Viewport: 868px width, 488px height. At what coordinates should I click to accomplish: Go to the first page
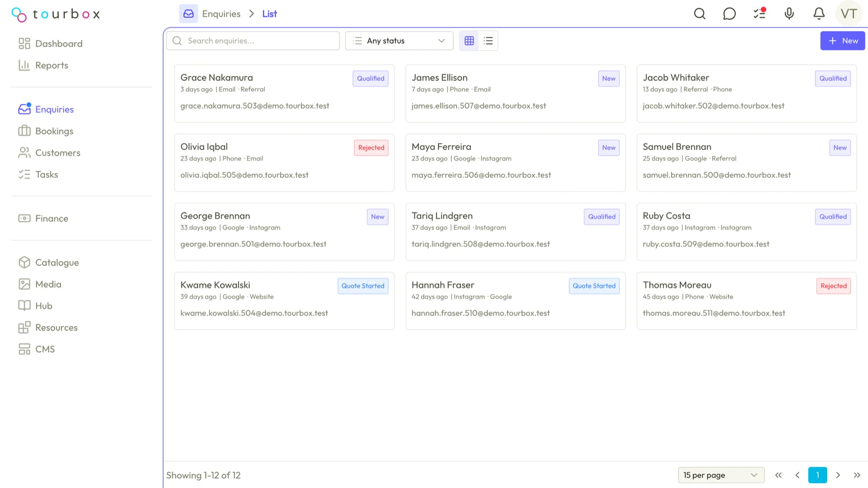[x=778, y=475]
